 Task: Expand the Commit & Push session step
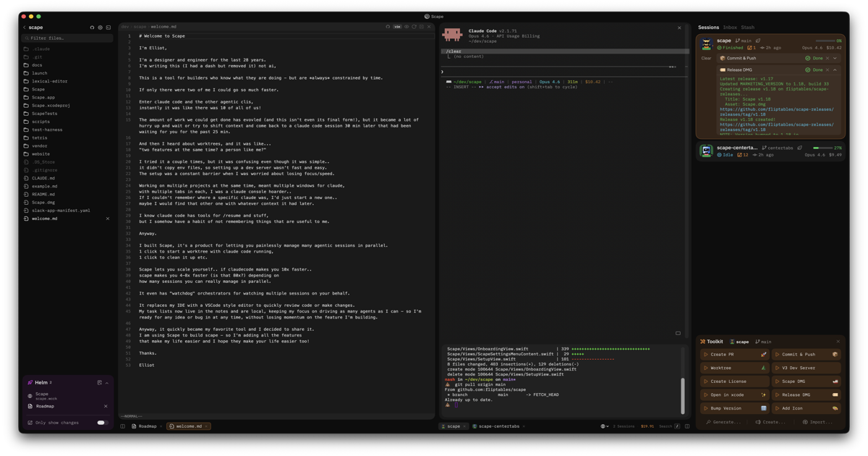(835, 58)
